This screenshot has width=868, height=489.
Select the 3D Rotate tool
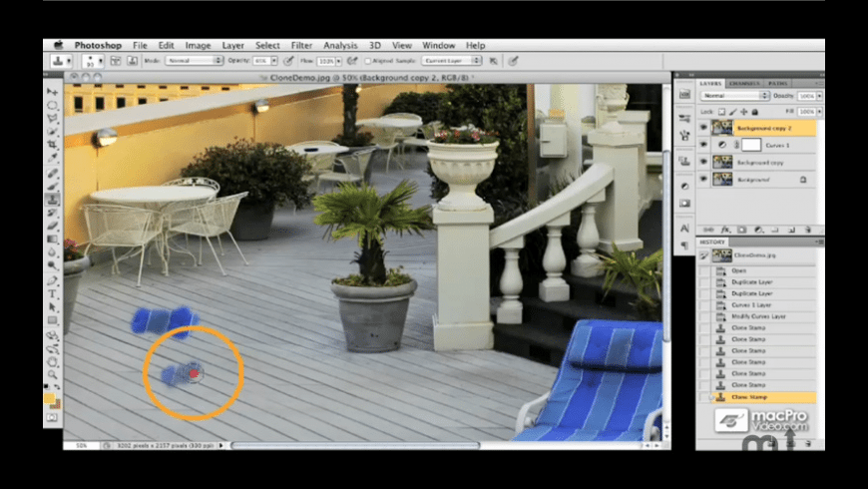click(53, 335)
